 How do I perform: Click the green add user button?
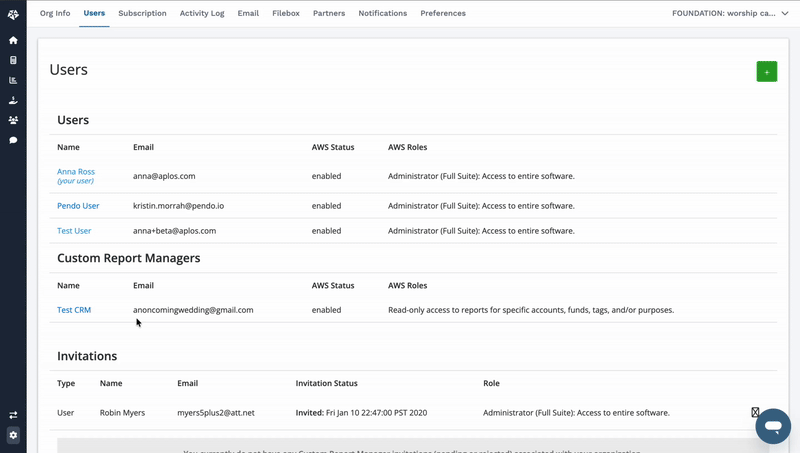[x=766, y=72]
